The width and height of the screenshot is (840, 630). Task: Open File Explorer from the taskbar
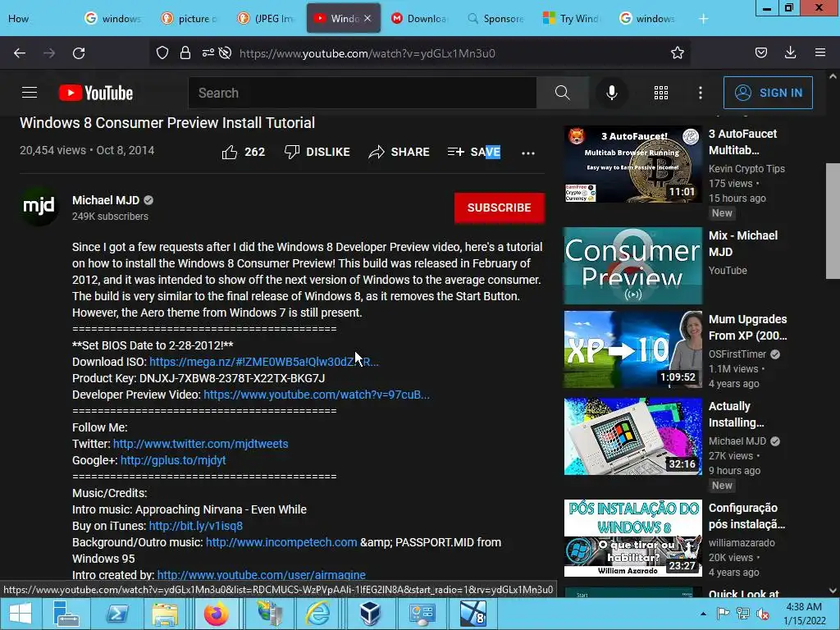[164, 614]
